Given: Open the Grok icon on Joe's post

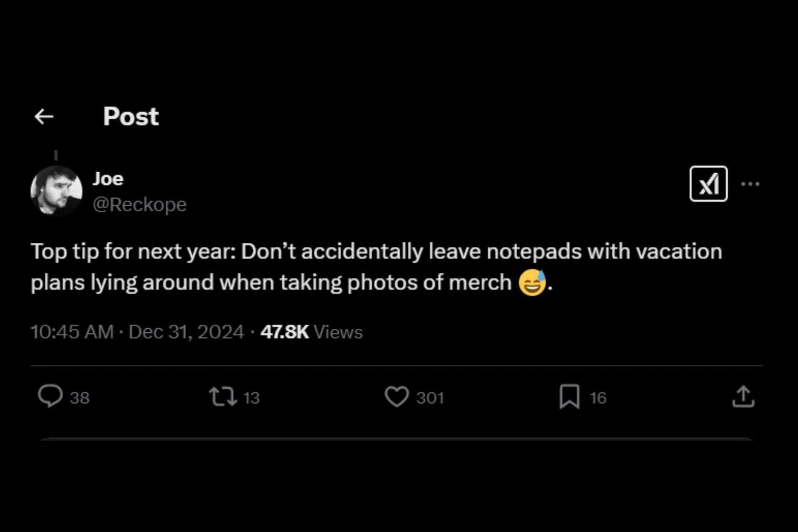Looking at the screenshot, I should [708, 184].
